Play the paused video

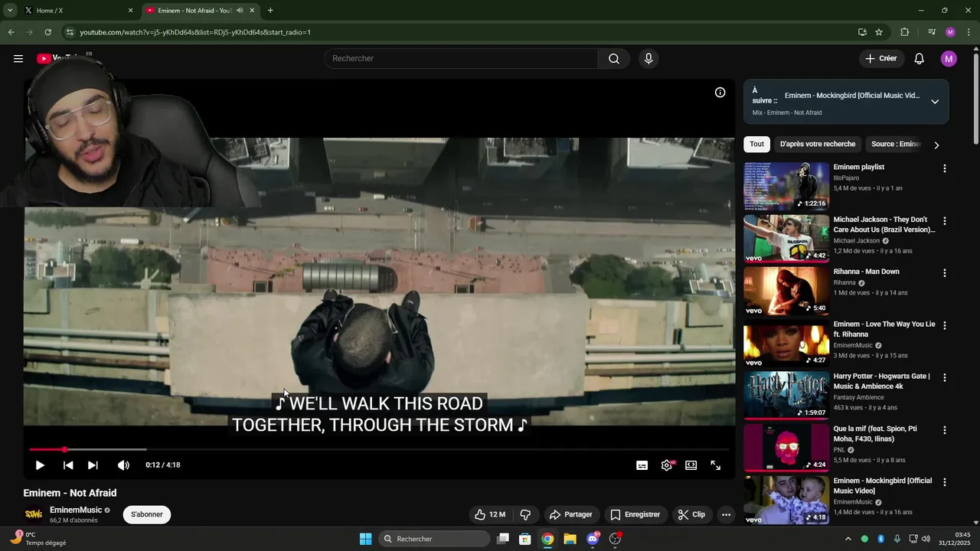[x=40, y=465]
